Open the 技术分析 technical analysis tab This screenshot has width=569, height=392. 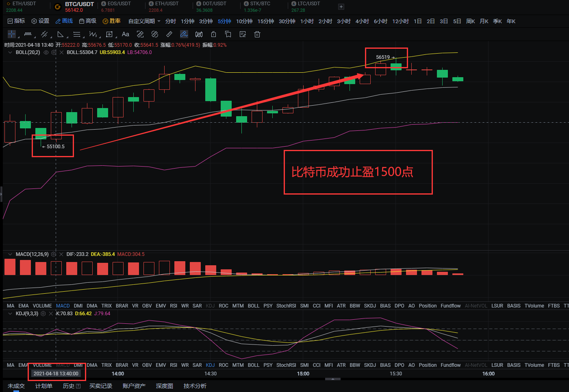coord(195,386)
